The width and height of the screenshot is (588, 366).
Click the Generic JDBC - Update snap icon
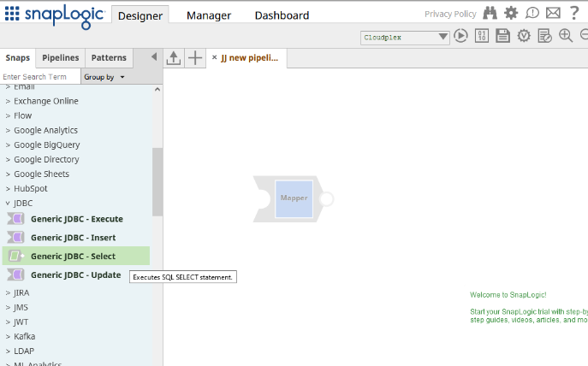coord(15,275)
